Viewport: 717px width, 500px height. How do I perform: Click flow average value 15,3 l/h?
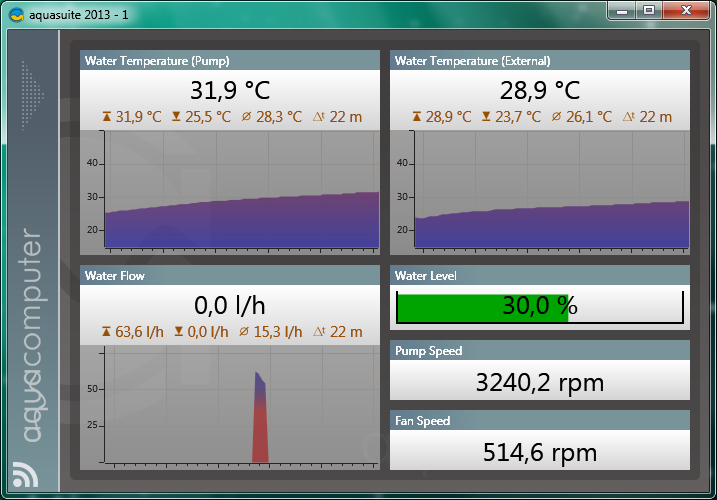click(x=278, y=332)
